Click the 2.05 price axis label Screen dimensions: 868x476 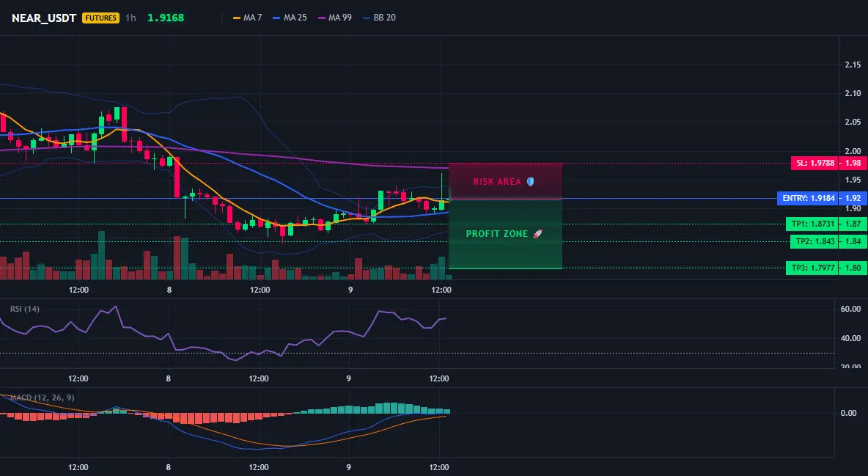click(x=853, y=122)
